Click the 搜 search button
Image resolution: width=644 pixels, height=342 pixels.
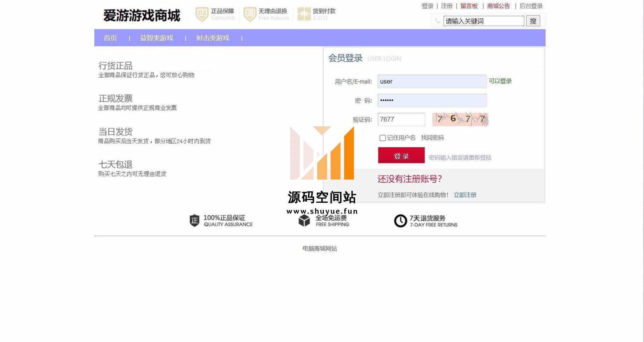(x=533, y=21)
